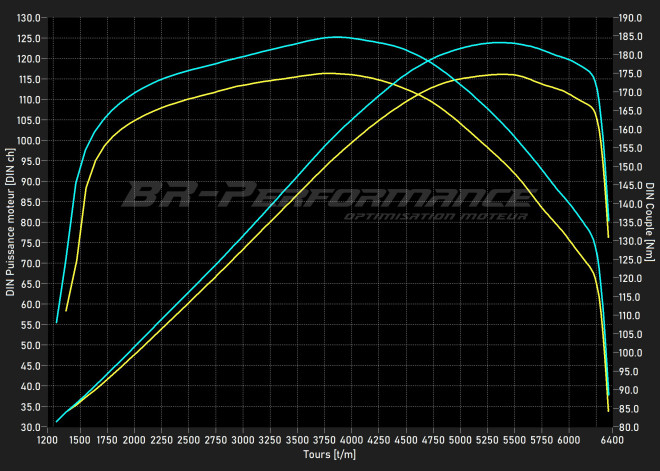
Task: Click the 'Tours [t/m]' x-axis title
Action: (328, 455)
